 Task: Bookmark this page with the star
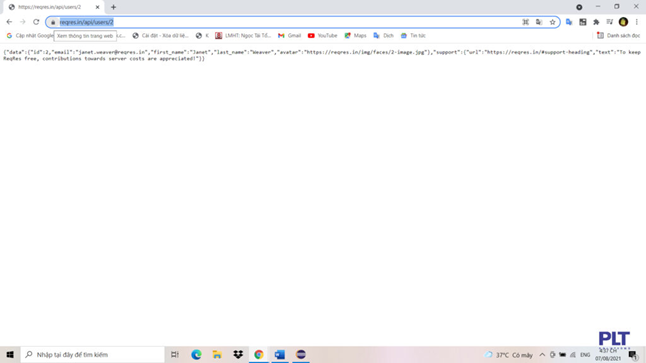552,22
